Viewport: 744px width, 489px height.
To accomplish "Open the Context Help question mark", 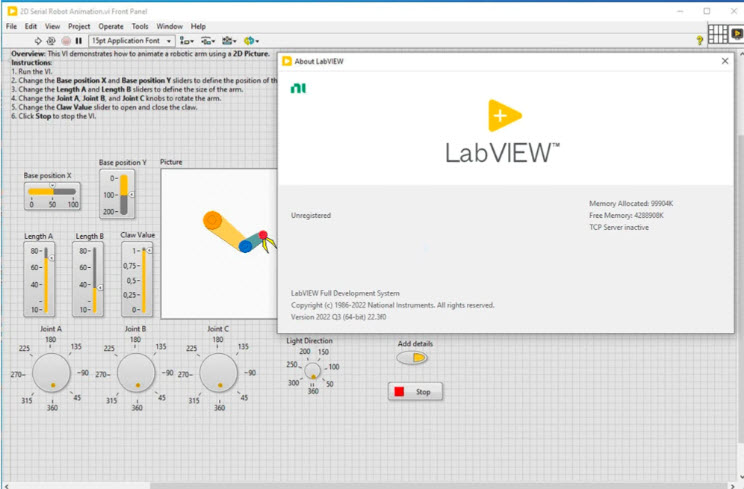I will click(700, 40).
